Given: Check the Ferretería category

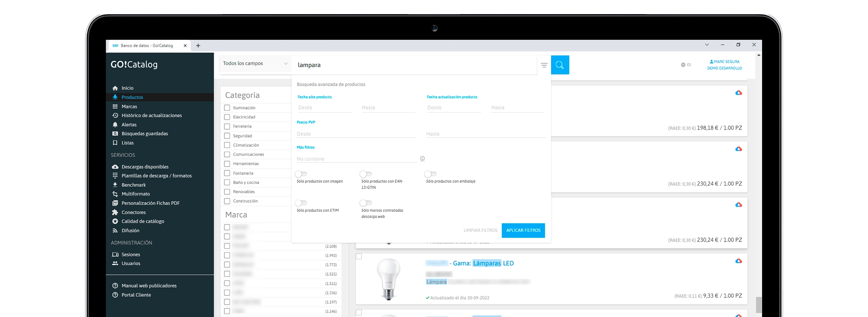Looking at the screenshot, I should coord(227,126).
